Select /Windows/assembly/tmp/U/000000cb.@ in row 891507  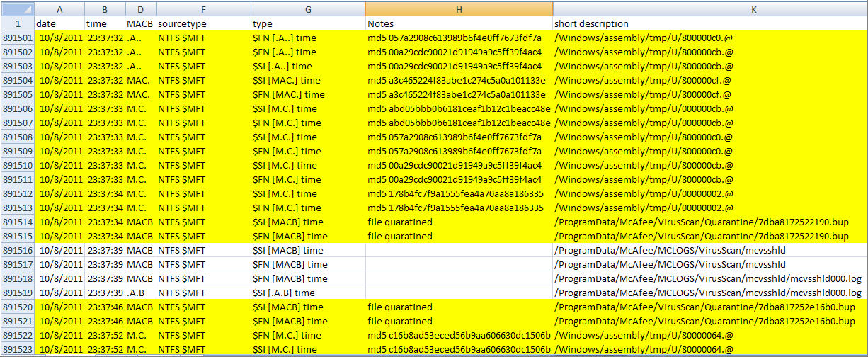709,123
